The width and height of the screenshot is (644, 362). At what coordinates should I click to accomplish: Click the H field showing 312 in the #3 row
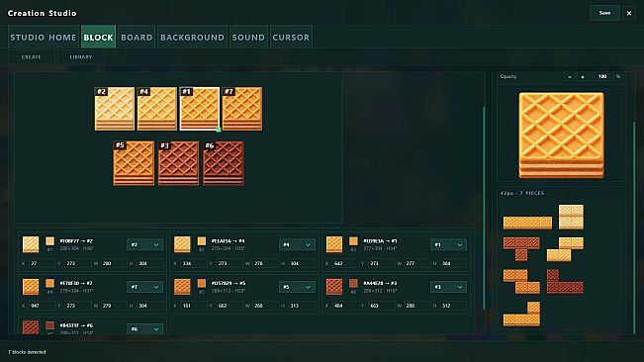click(x=453, y=306)
